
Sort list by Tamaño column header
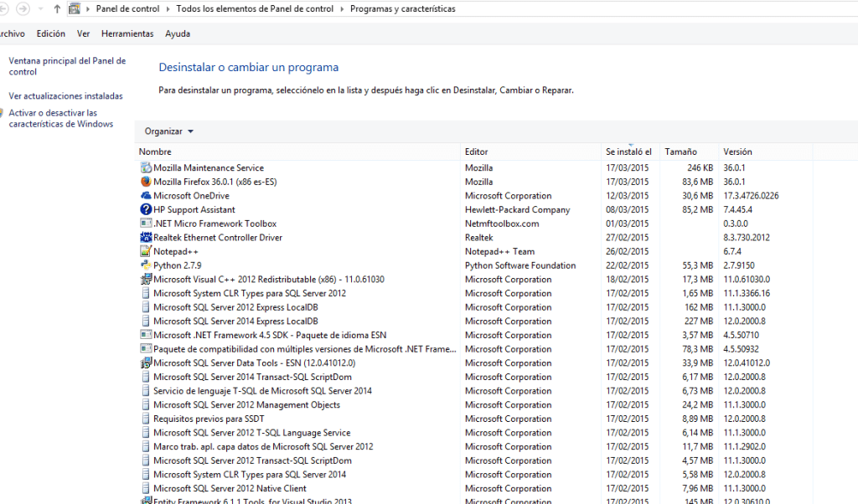689,152
